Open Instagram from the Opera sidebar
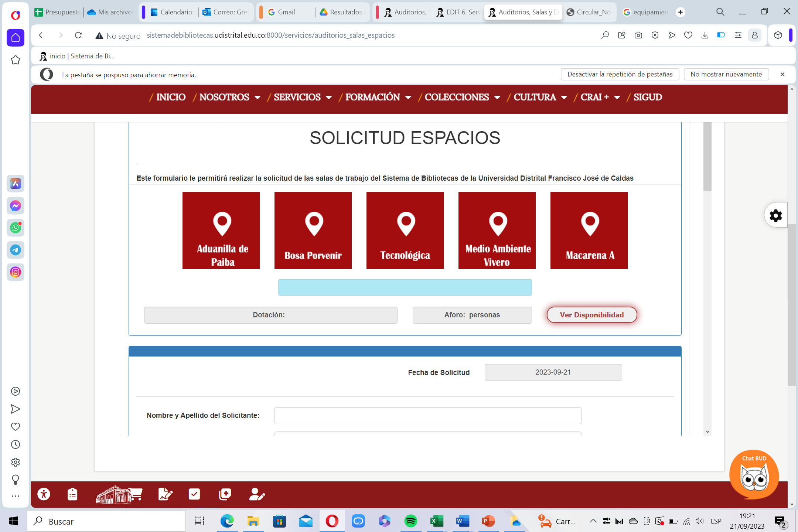 click(x=16, y=272)
